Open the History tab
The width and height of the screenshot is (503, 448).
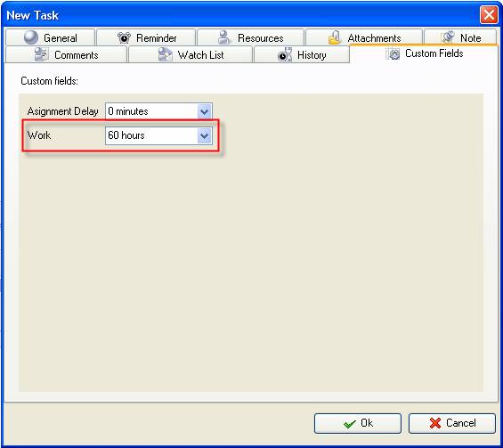[x=302, y=54]
